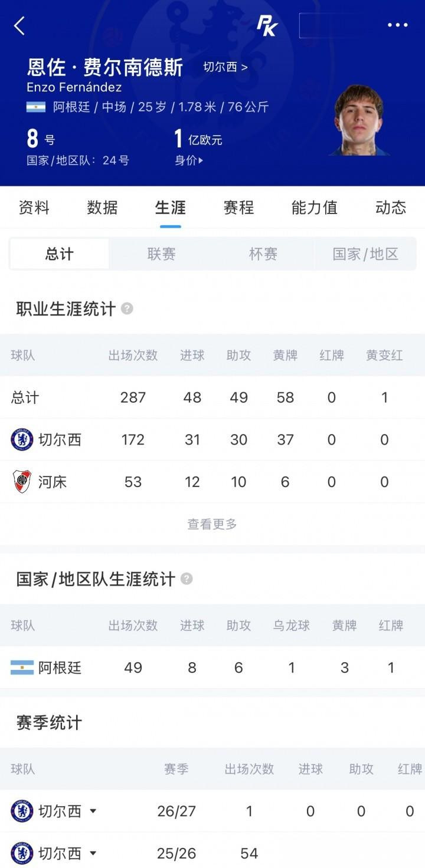Viewport: 425px width, 868px height.
Task: Click help icon beside 职业生涯统计
Action: (127, 308)
